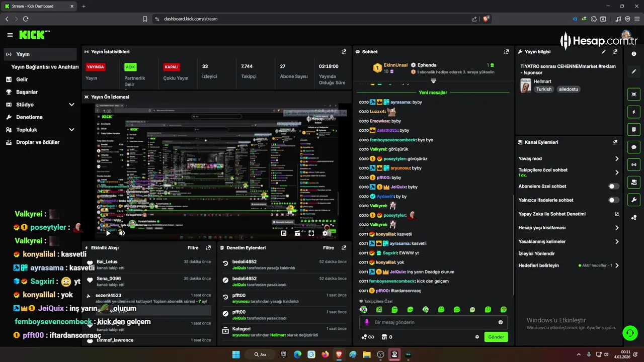Open Droplar ve ödüller in the sidebar

point(40,142)
